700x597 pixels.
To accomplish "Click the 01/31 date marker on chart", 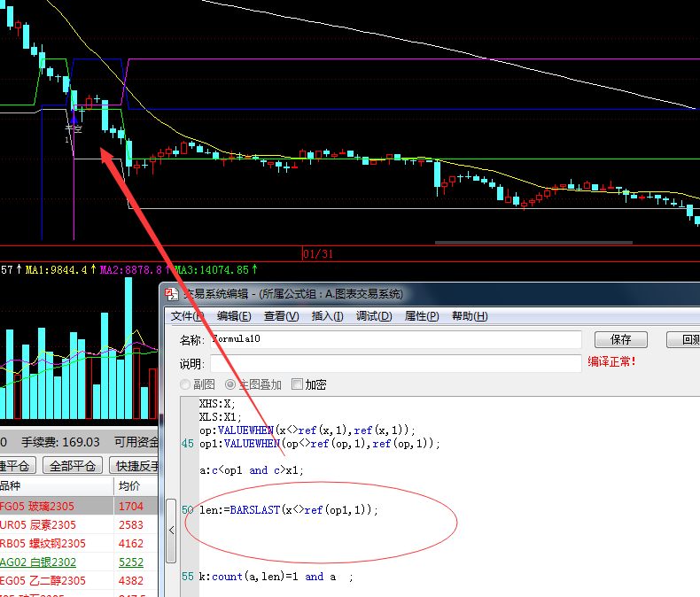I will pyautogui.click(x=318, y=254).
